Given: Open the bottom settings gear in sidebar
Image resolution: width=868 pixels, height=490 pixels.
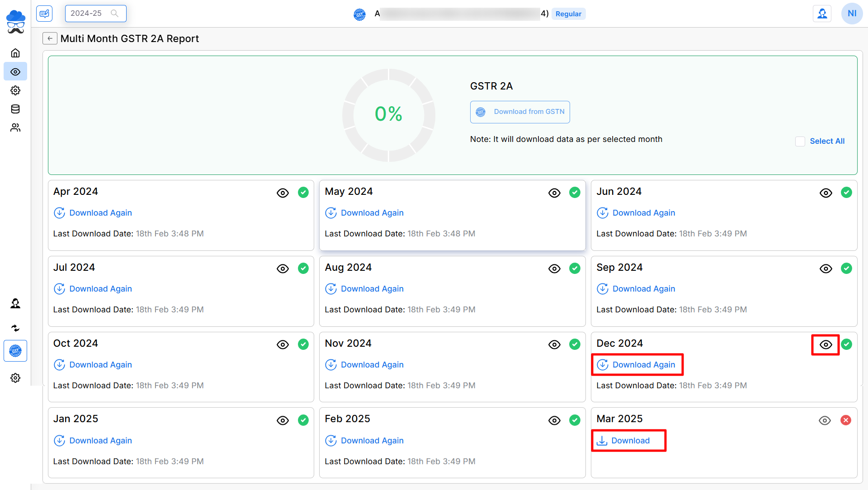Looking at the screenshot, I should [x=15, y=378].
